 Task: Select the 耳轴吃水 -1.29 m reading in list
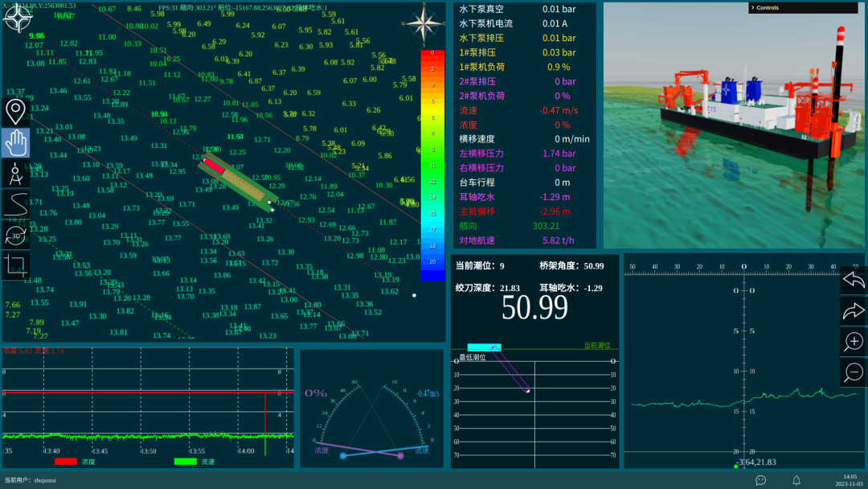coord(524,196)
